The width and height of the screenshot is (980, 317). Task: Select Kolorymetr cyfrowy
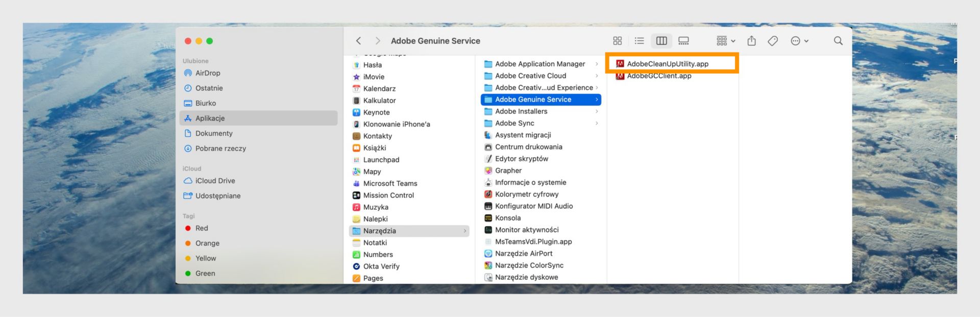(541, 194)
